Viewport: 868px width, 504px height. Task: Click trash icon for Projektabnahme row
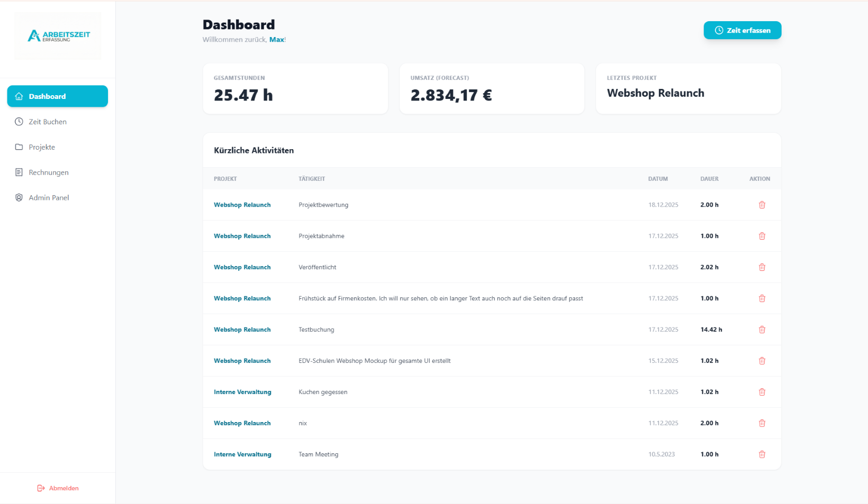coord(762,236)
